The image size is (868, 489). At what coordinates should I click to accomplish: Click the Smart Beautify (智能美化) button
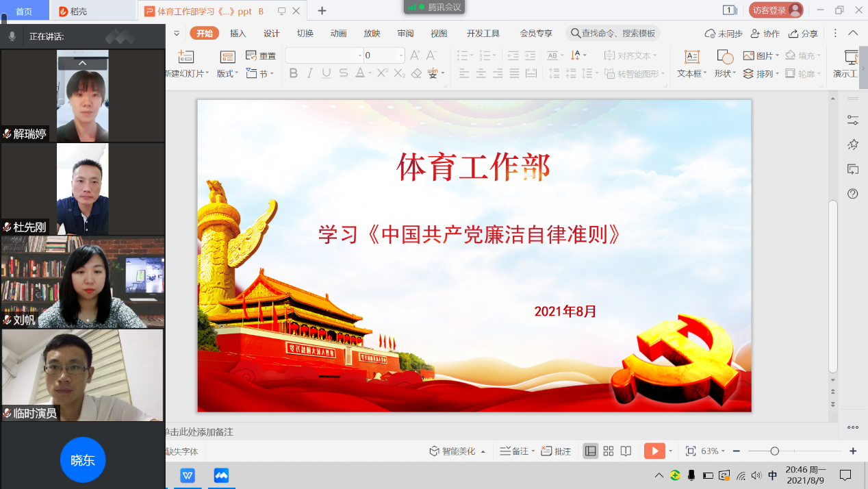click(457, 451)
